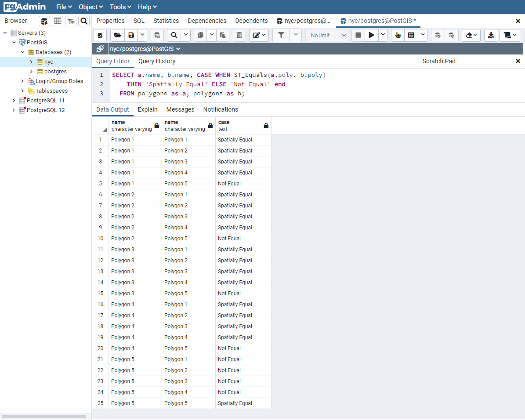Open the nyc/postgres@PostGIS connection dropdown
Screen dimensions: 525x420
pyautogui.click(x=145, y=49)
